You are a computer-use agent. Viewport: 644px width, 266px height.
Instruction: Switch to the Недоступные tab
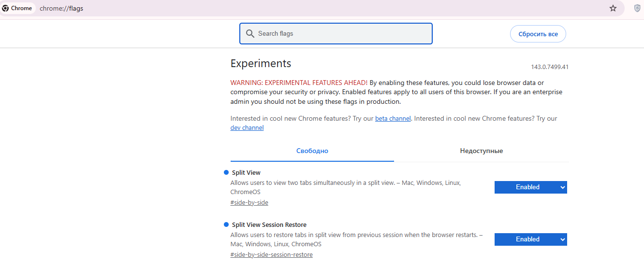[x=481, y=151]
